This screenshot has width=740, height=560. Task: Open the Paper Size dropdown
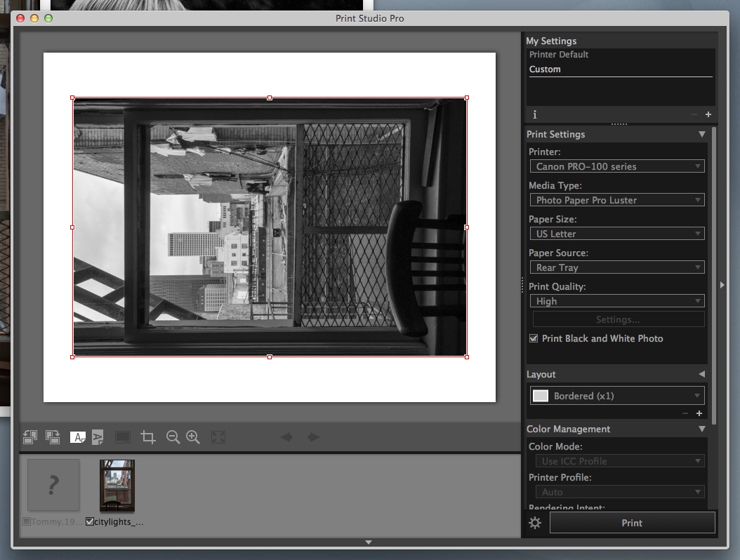click(616, 234)
